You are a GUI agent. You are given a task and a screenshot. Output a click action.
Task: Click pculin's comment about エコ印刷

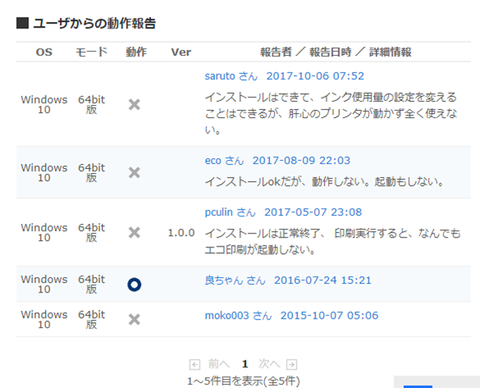click(x=332, y=241)
